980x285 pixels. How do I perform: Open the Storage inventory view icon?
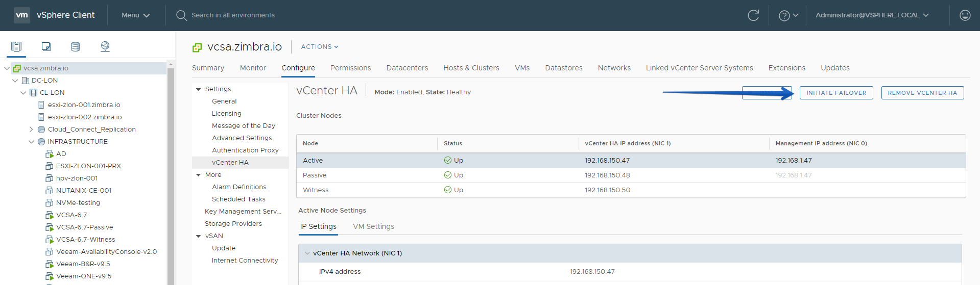pos(76,46)
